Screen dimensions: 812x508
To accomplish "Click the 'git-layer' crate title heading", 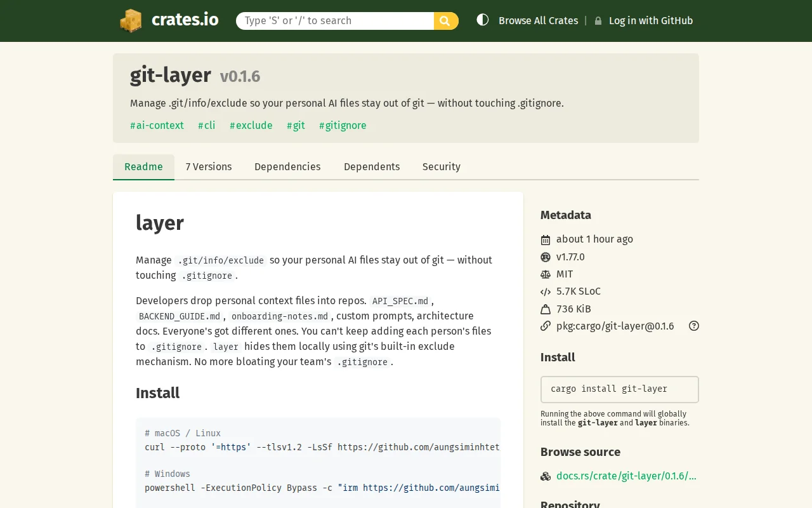I will (x=171, y=75).
